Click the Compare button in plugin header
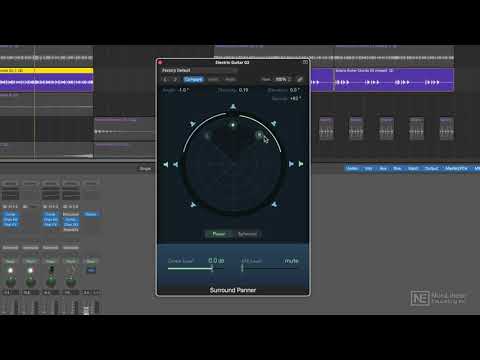This screenshot has width=480, height=360. tap(193, 79)
